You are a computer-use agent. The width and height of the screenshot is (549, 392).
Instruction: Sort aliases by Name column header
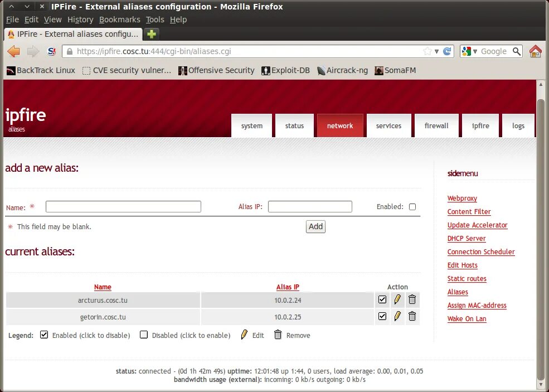click(103, 287)
